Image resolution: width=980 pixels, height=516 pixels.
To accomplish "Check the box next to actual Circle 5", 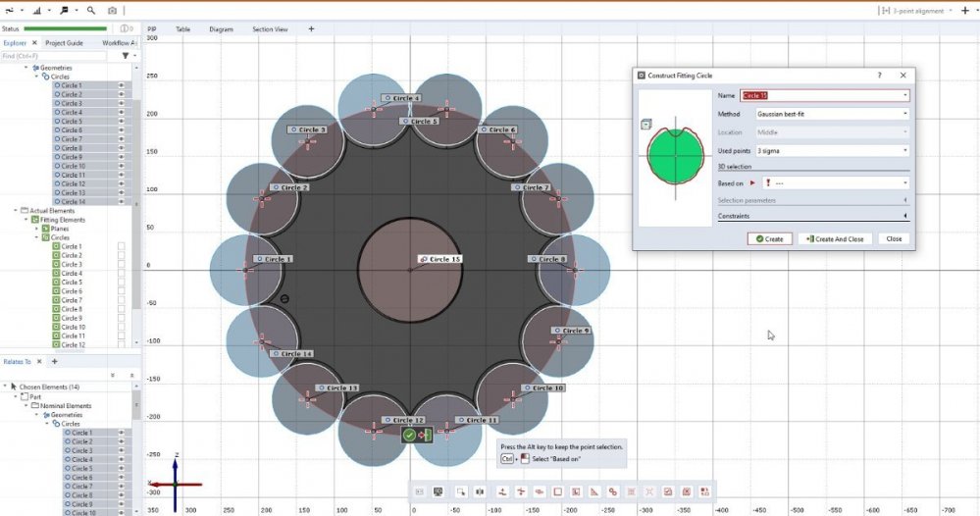I will tap(122, 283).
